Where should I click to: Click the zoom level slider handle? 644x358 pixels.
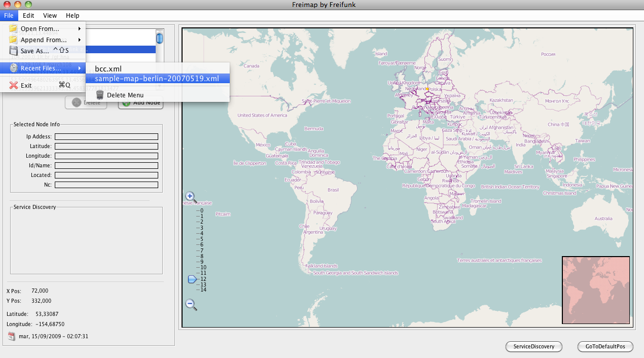tap(192, 279)
